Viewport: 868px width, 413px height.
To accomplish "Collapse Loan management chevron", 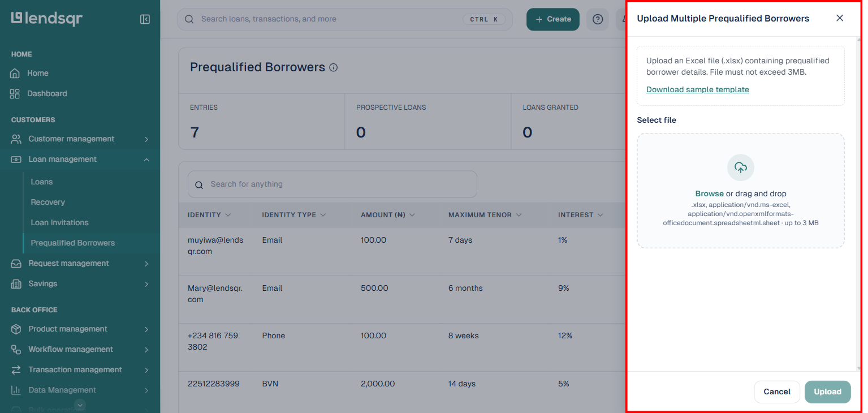I will coord(146,160).
